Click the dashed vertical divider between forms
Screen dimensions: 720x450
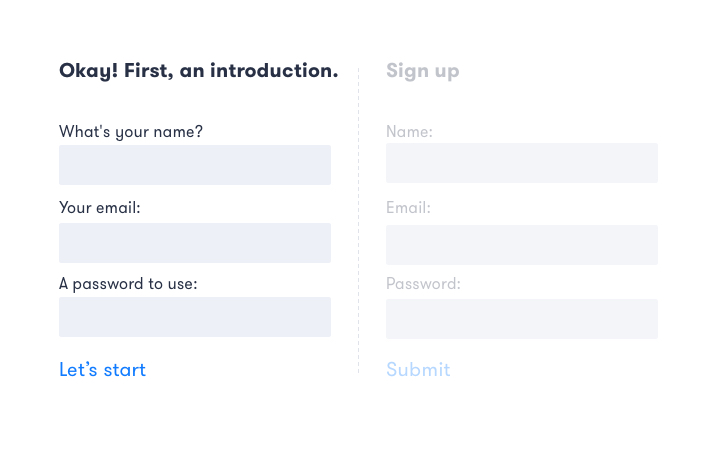point(359,220)
